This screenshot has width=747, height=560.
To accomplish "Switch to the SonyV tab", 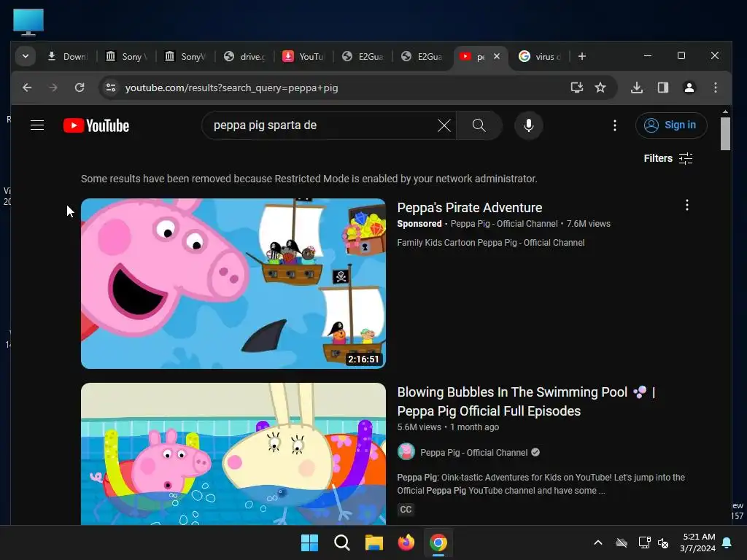I will pos(185,57).
